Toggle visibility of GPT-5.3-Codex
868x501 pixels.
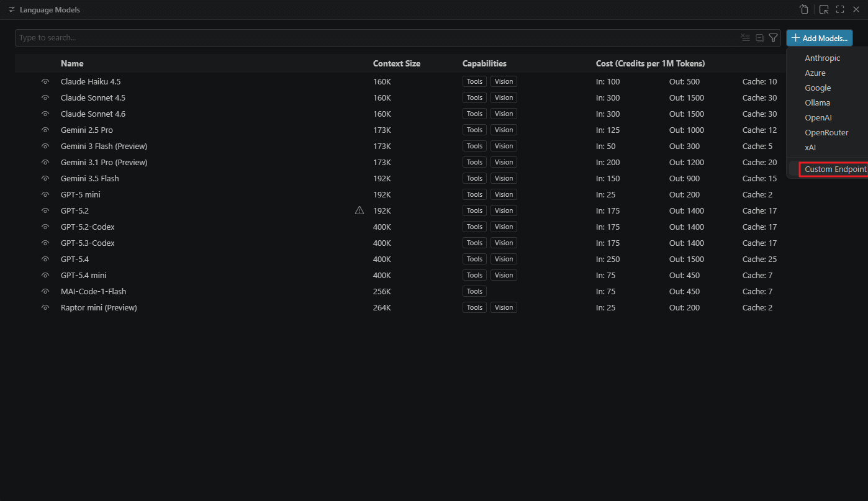pyautogui.click(x=45, y=243)
